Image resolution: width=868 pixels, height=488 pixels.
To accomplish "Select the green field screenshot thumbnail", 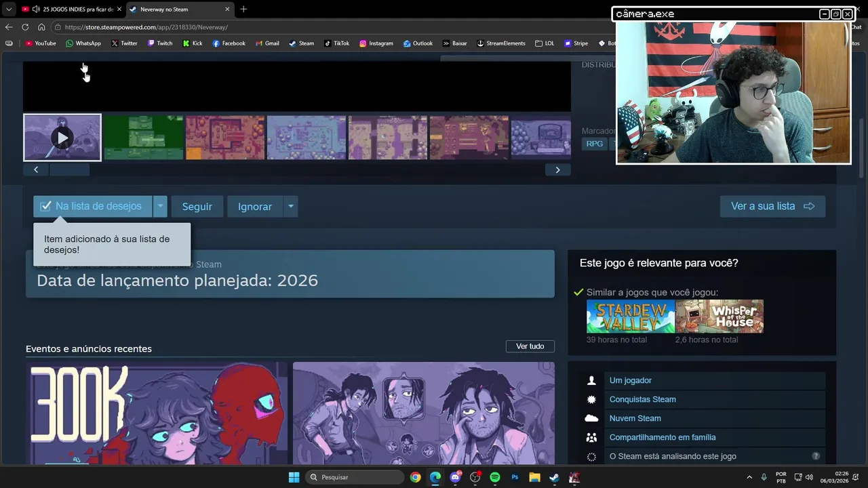I will coord(144,138).
